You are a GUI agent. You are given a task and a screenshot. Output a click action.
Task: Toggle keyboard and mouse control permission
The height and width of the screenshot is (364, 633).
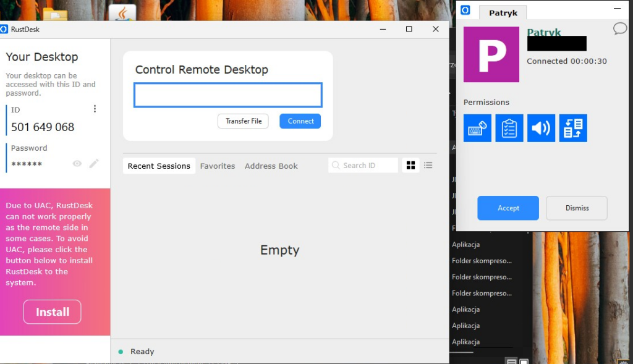(477, 128)
